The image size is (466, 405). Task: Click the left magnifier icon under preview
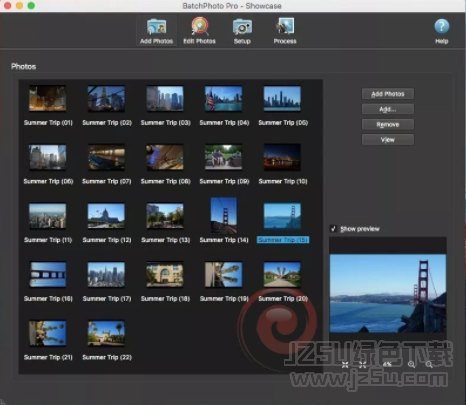tap(411, 365)
